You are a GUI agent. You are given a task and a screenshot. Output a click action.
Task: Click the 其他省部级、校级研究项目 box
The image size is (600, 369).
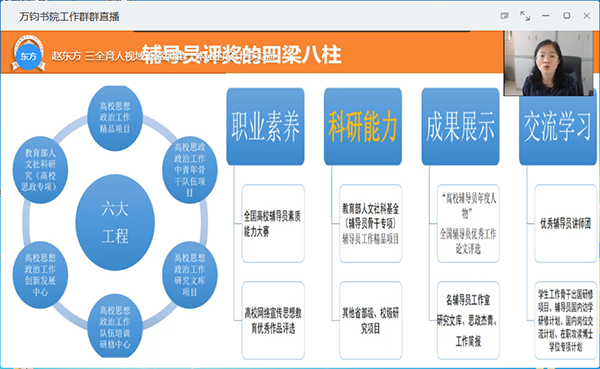pyautogui.click(x=370, y=320)
